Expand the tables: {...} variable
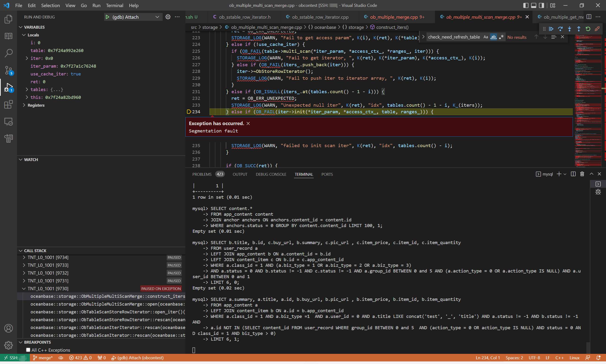The image size is (606, 364). click(27, 90)
